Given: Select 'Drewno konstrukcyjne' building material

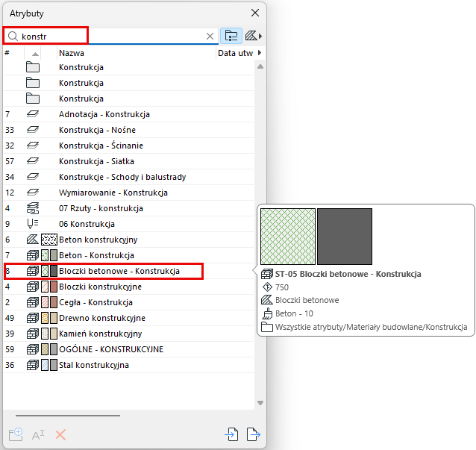Looking at the screenshot, I should 128,318.
